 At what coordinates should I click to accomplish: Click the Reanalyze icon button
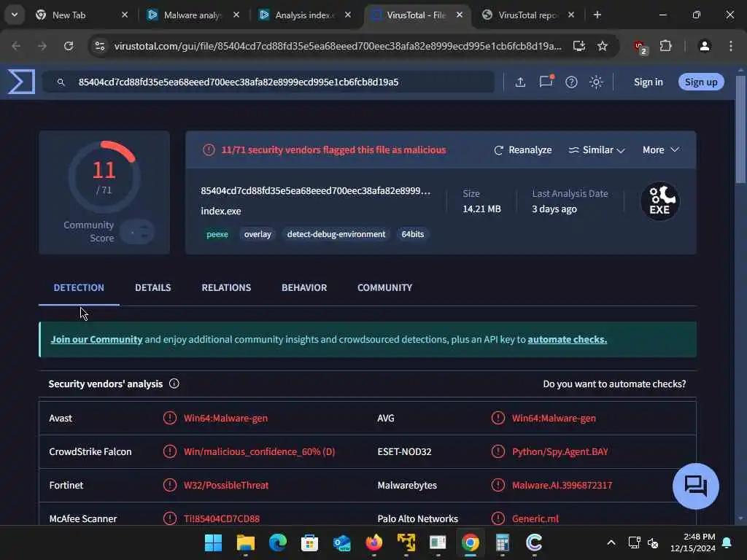[x=522, y=150]
